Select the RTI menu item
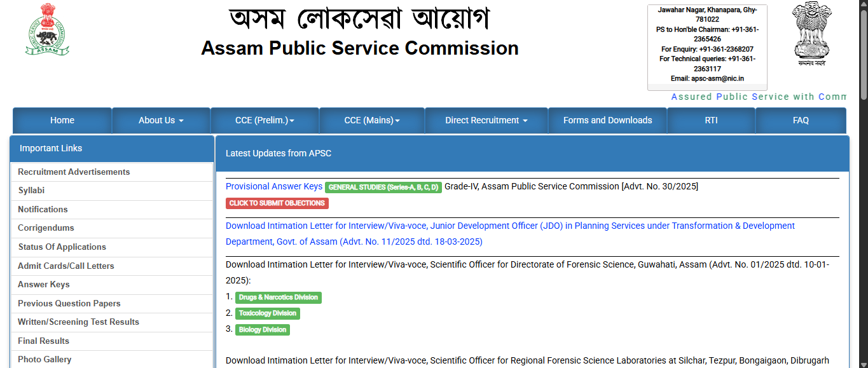This screenshot has height=368, width=868. 711,120
